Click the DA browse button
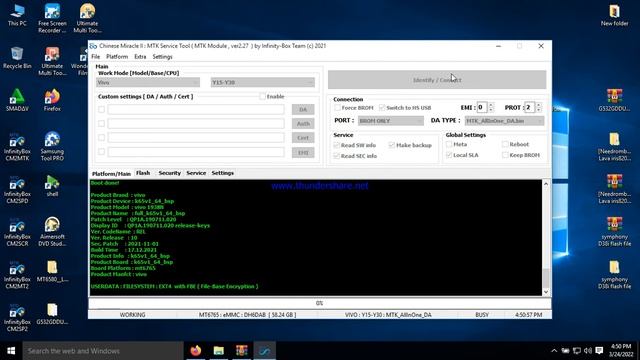Screen dimensions: 640x360 click(303, 109)
